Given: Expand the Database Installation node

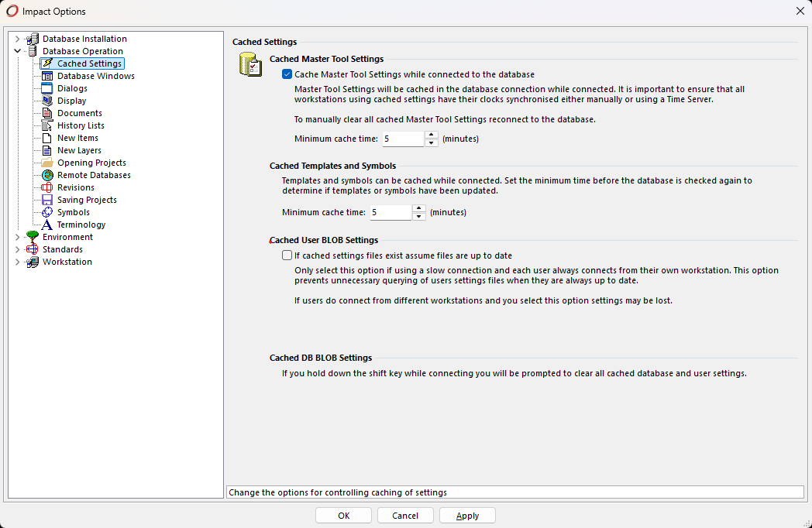Looking at the screenshot, I should pyautogui.click(x=17, y=39).
